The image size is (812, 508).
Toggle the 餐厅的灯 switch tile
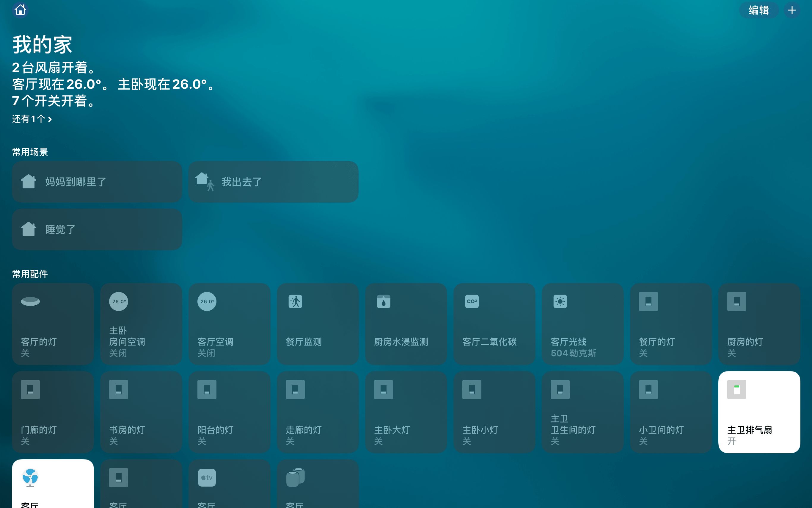(671, 324)
